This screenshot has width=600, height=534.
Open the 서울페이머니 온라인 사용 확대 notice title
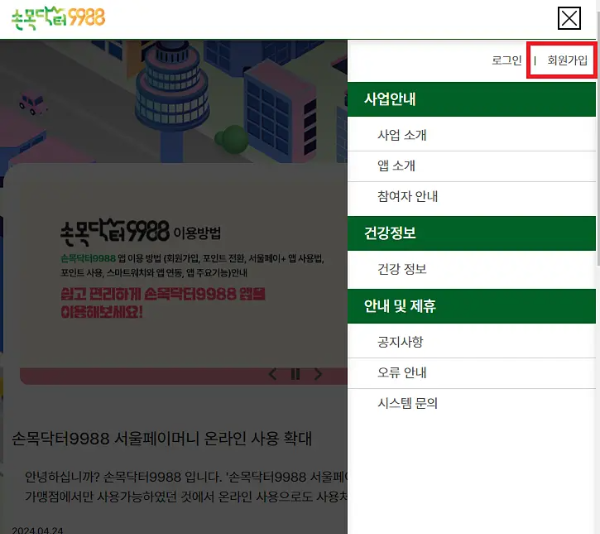pyautogui.click(x=162, y=438)
